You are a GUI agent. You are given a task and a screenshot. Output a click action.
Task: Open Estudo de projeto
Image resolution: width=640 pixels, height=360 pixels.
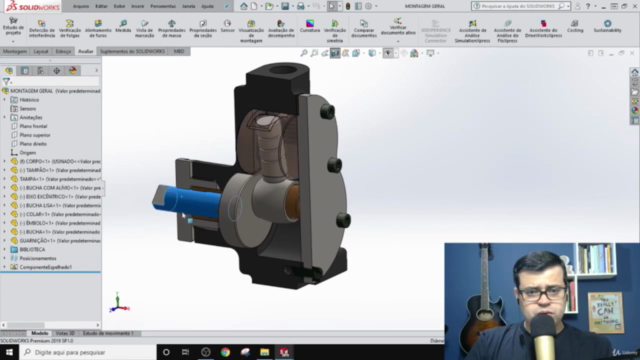click(13, 25)
